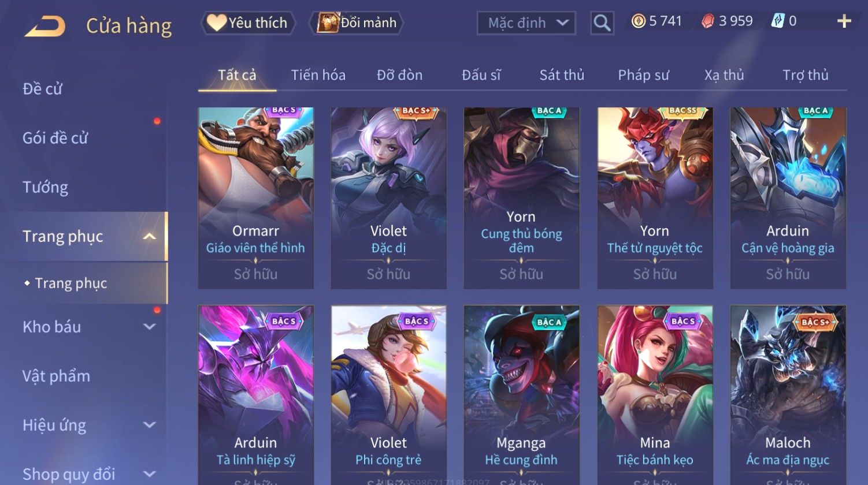Open Tướng in the sidebar
Screen dimensions: 868x485
[46, 187]
